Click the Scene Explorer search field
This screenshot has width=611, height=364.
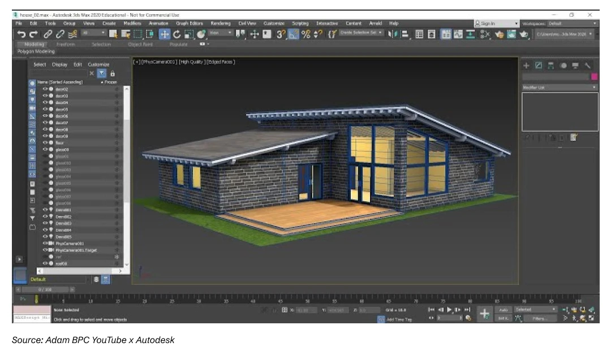click(59, 72)
